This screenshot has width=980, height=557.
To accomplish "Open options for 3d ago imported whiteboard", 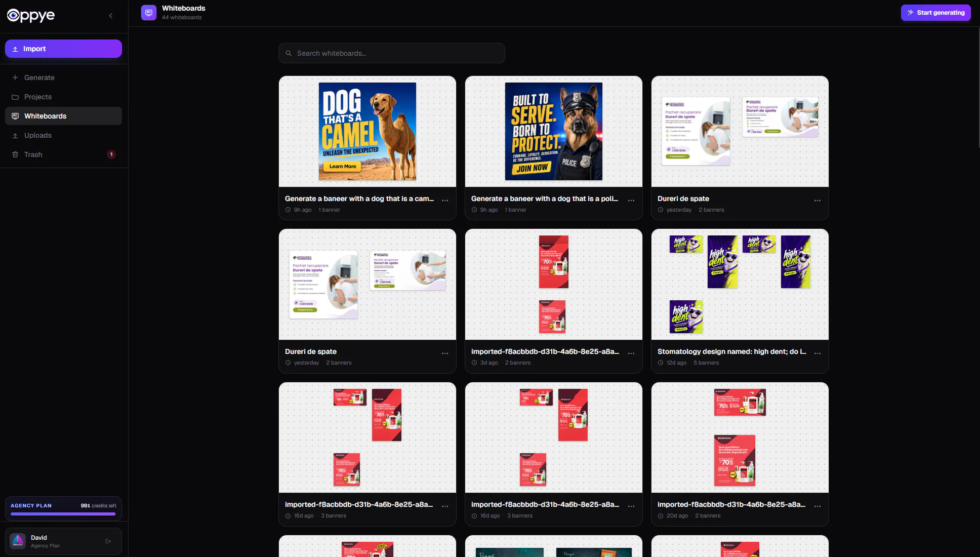I will pyautogui.click(x=631, y=353).
